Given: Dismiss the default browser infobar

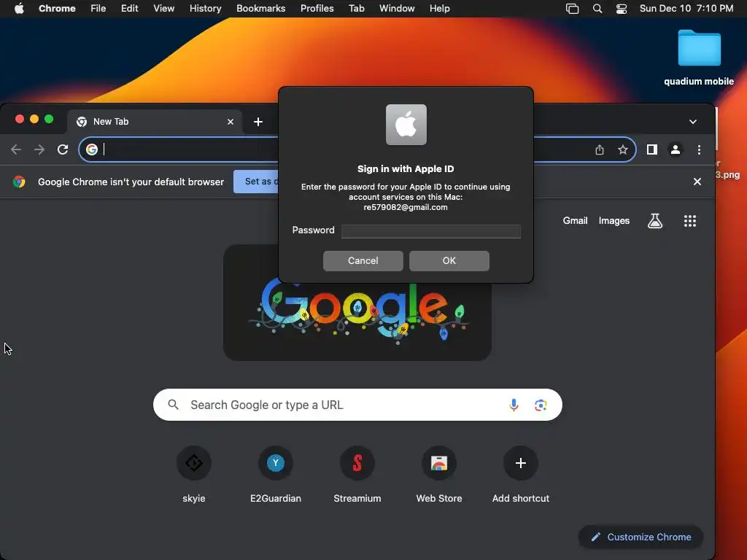Looking at the screenshot, I should click(697, 182).
